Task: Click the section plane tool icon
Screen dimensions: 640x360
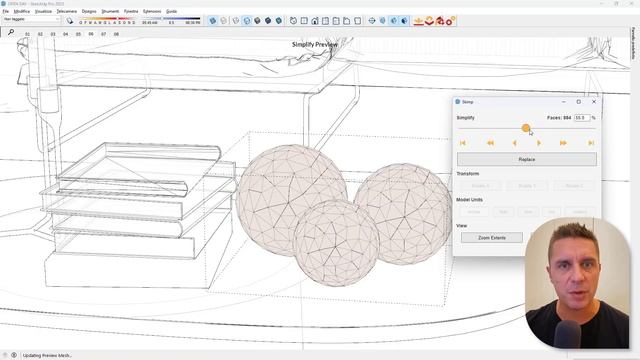Action: (372, 20)
